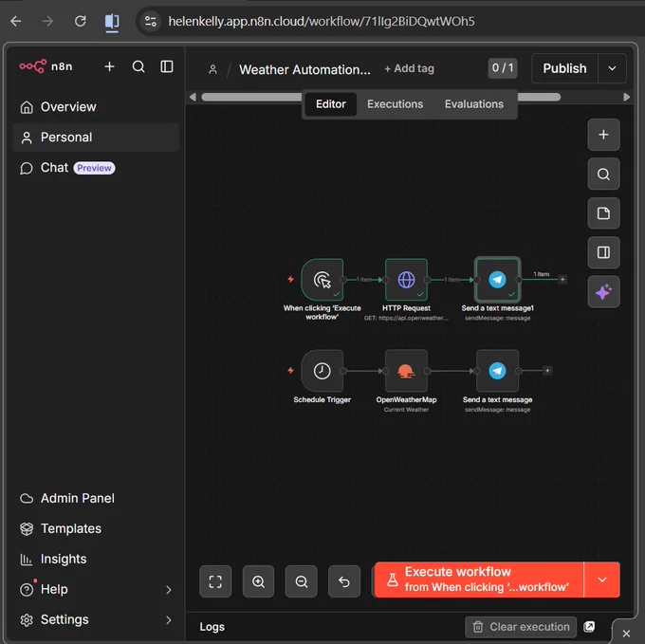Click the trigger bolt icon beside Execute workflow node
Image resolution: width=645 pixels, height=644 pixels.
291,279
